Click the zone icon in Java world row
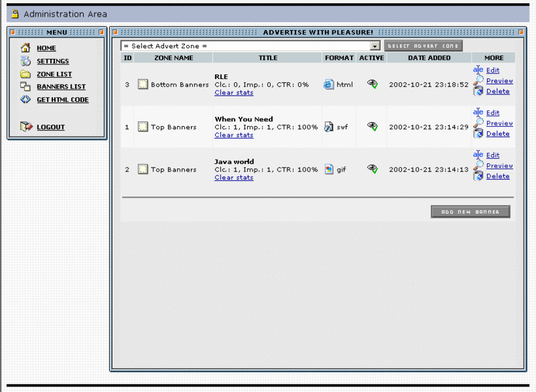 [x=143, y=169]
